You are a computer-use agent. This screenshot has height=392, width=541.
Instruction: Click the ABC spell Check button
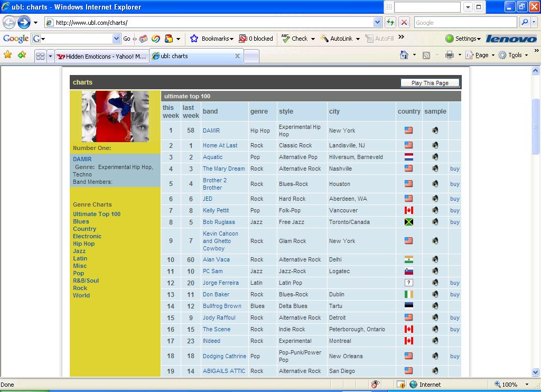pos(295,39)
